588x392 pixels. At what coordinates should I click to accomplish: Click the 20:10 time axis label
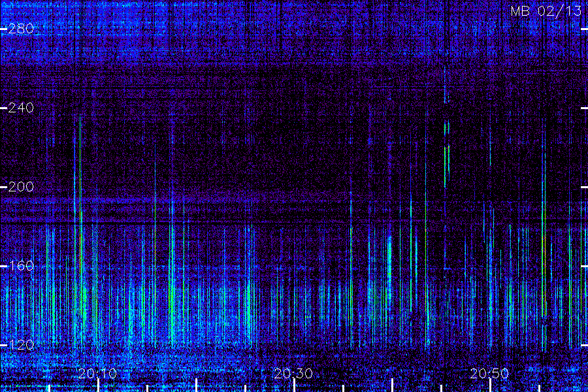coord(97,374)
